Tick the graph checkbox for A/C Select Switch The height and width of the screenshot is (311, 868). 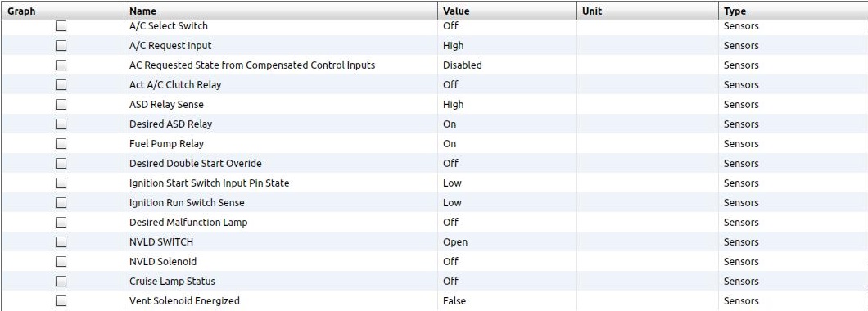pyautogui.click(x=61, y=25)
